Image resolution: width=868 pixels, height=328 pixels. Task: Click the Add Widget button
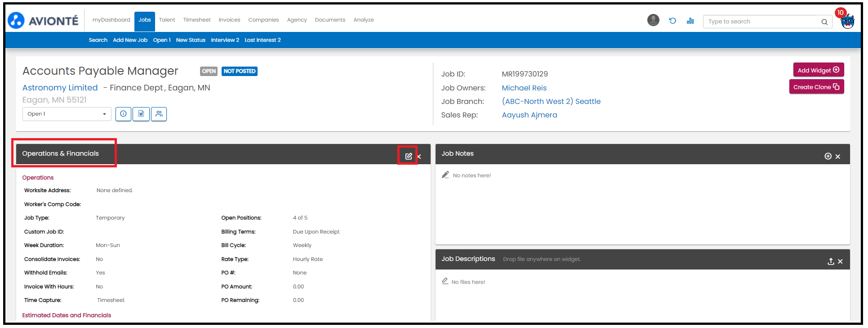pos(818,70)
